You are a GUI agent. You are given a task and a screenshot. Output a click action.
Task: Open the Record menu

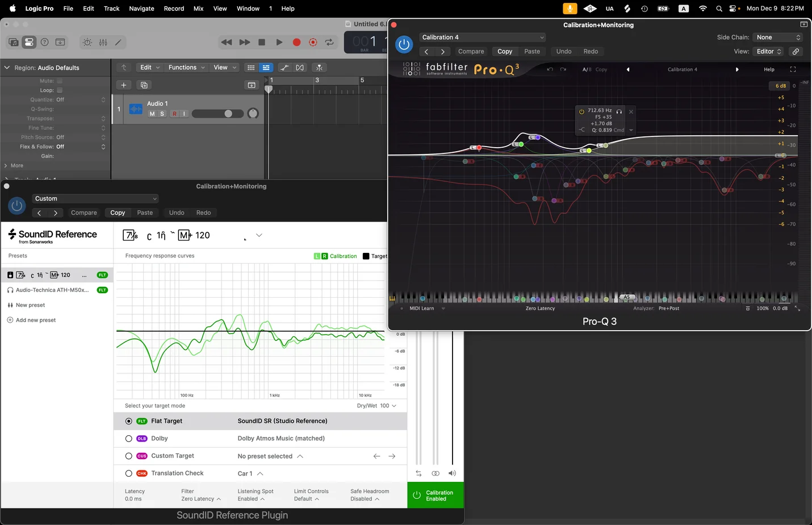[x=174, y=9]
